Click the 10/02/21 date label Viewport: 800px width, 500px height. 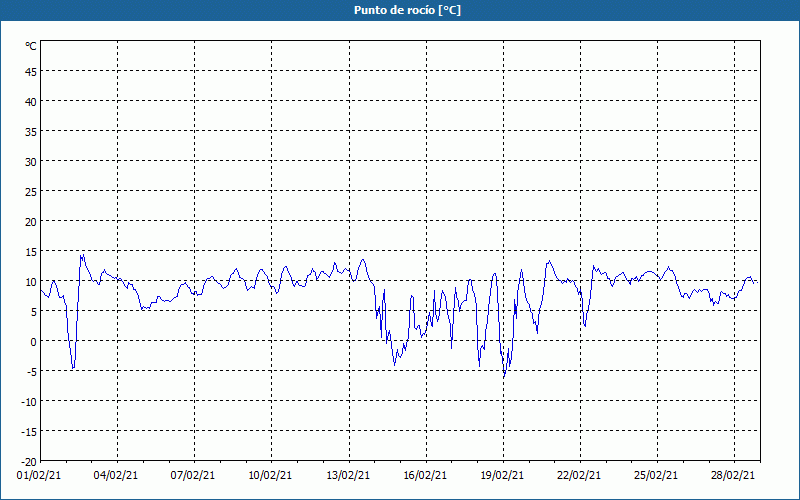pos(270,476)
